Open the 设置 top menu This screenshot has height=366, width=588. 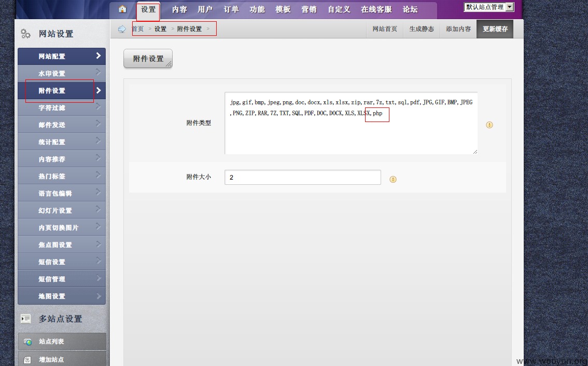[148, 9]
